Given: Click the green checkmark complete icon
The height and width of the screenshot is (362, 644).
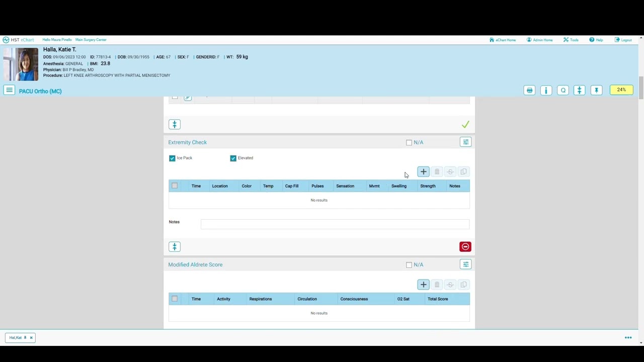Looking at the screenshot, I should [465, 124].
